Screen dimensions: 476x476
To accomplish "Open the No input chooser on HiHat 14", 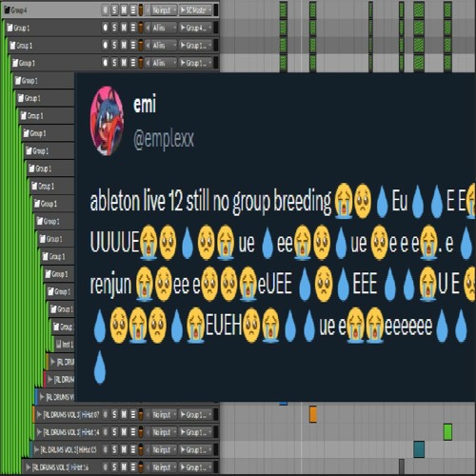I will tap(164, 432).
